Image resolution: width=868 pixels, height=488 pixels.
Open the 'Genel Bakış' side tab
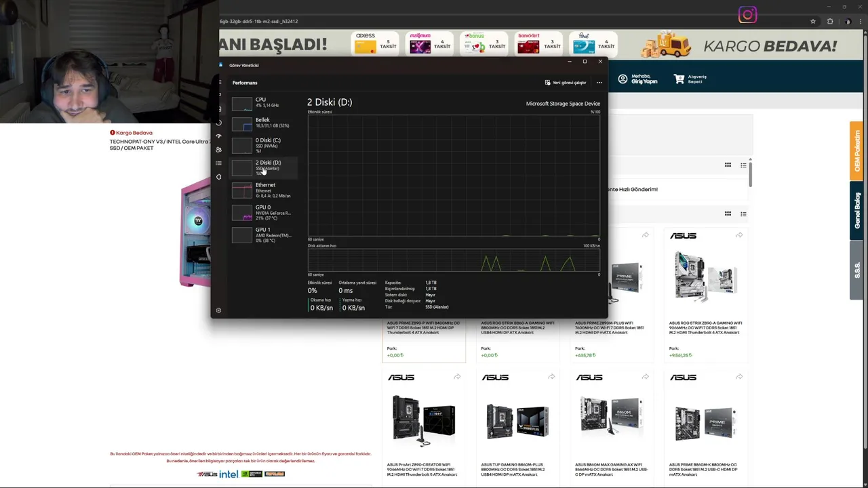856,210
